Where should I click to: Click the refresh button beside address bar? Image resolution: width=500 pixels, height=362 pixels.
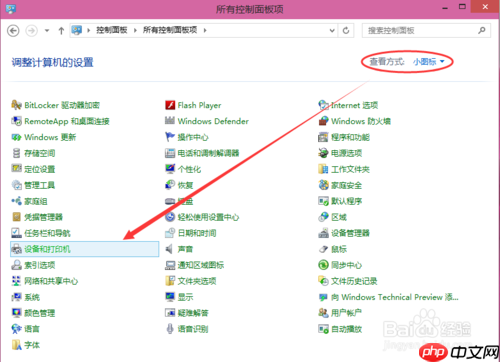pos(346,31)
